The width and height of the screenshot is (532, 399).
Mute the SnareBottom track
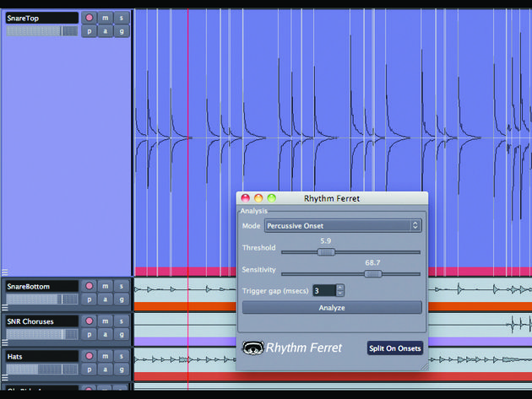coord(106,286)
